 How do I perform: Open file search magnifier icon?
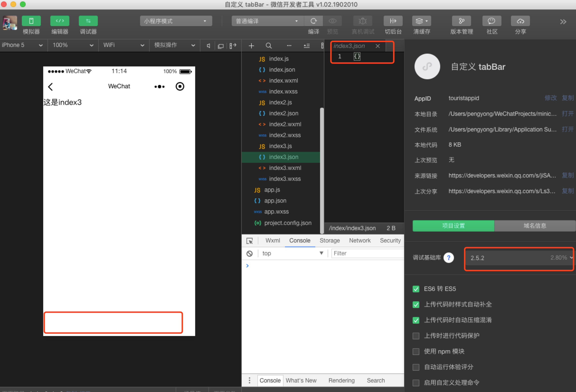pyautogui.click(x=269, y=46)
